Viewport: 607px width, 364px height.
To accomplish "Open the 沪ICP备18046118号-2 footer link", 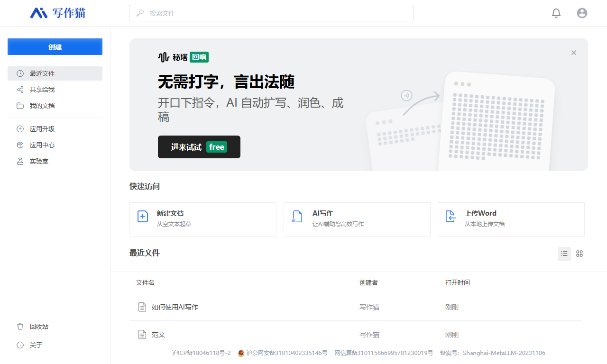I will click(x=202, y=353).
